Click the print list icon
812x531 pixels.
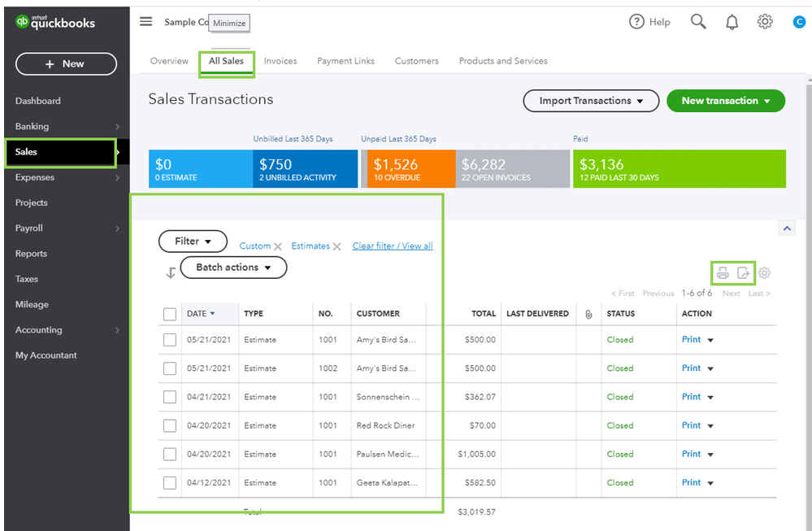pyautogui.click(x=723, y=272)
